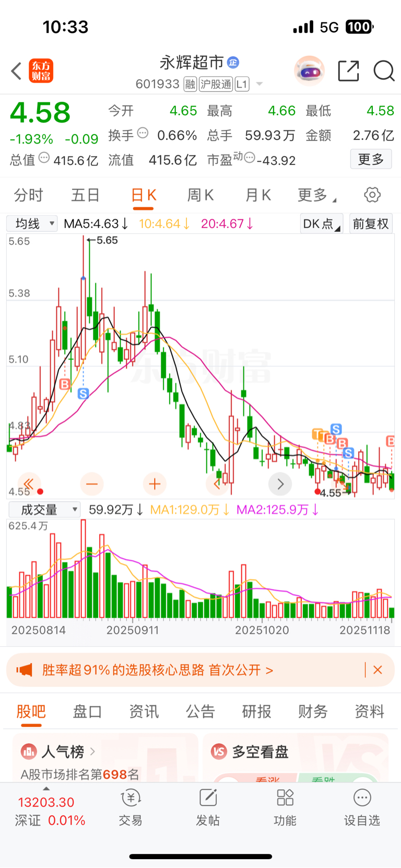Open the 财务 tab
Image resolution: width=401 pixels, height=868 pixels.
click(313, 711)
